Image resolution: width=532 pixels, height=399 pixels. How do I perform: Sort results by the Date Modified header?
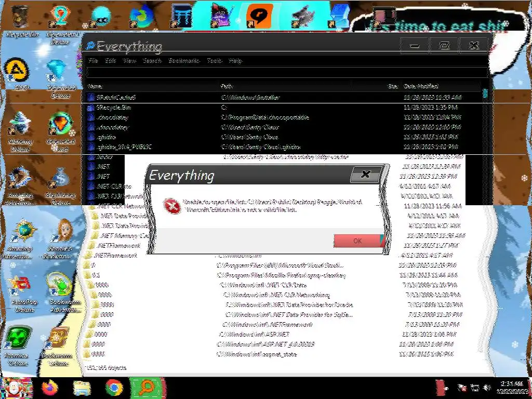441,86
